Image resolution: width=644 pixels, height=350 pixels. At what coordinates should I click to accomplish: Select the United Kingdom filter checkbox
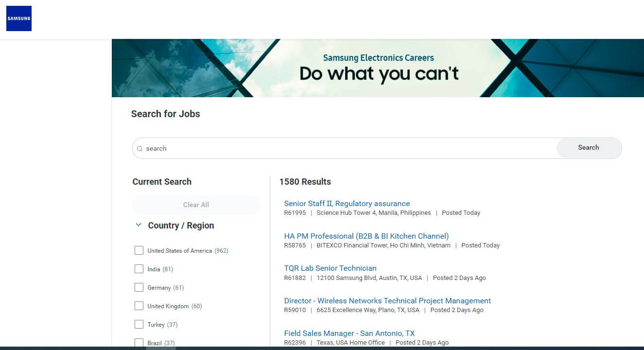[x=139, y=306]
